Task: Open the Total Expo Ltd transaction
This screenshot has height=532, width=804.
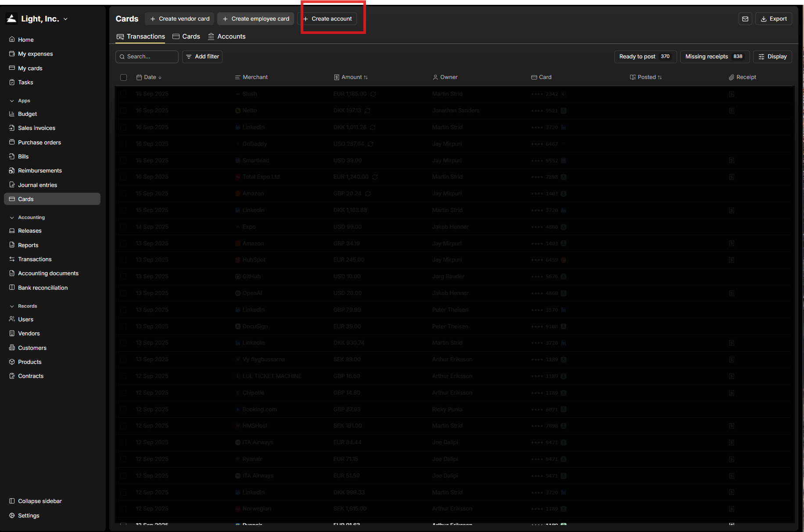Action: pyautogui.click(x=455, y=177)
